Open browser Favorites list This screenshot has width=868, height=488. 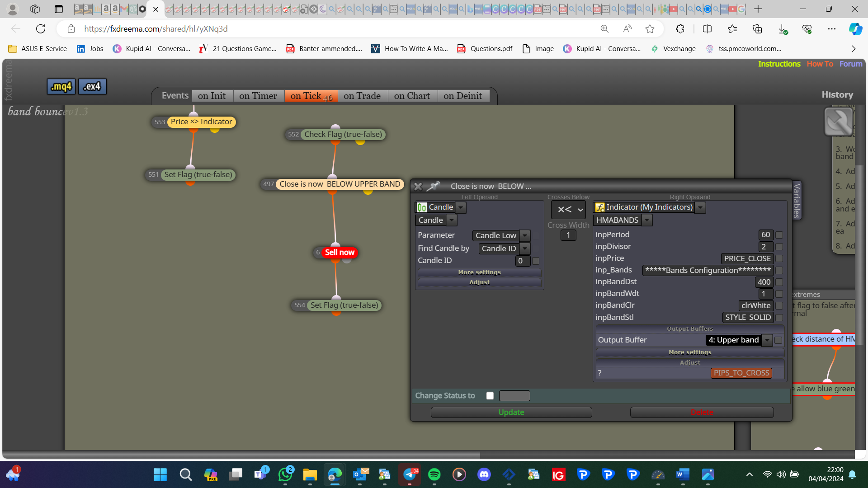click(x=732, y=29)
